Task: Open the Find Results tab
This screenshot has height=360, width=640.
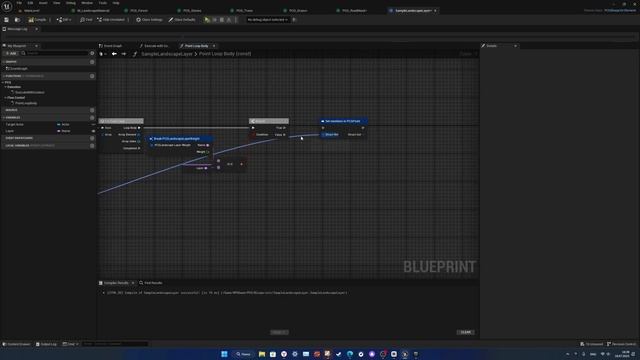Action: [151, 283]
